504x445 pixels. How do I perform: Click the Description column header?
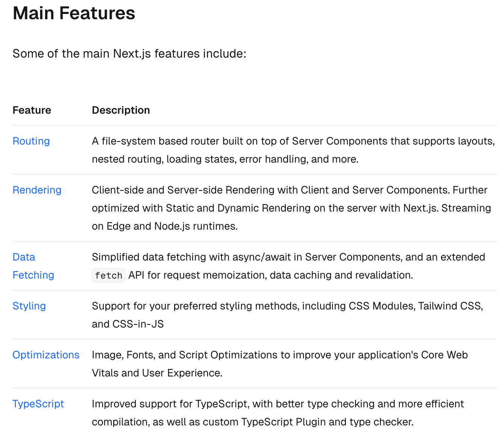121,110
